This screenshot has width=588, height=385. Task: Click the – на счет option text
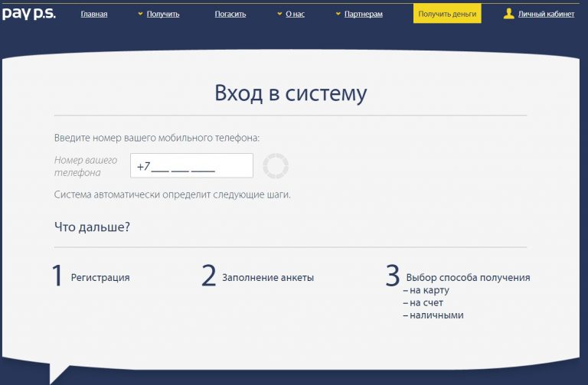423,302
